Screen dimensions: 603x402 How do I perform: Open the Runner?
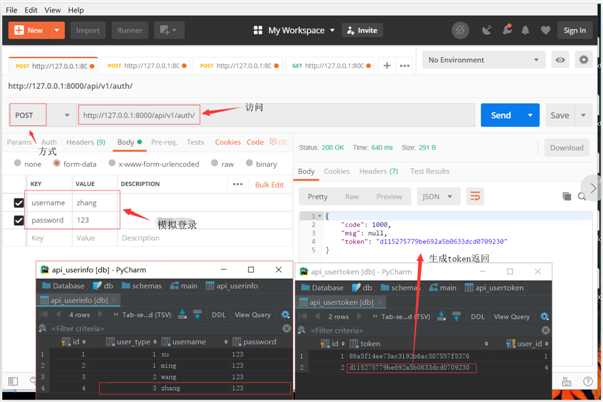coord(130,30)
